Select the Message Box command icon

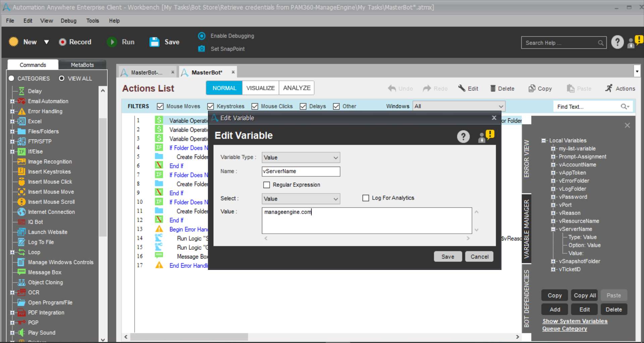click(x=21, y=272)
